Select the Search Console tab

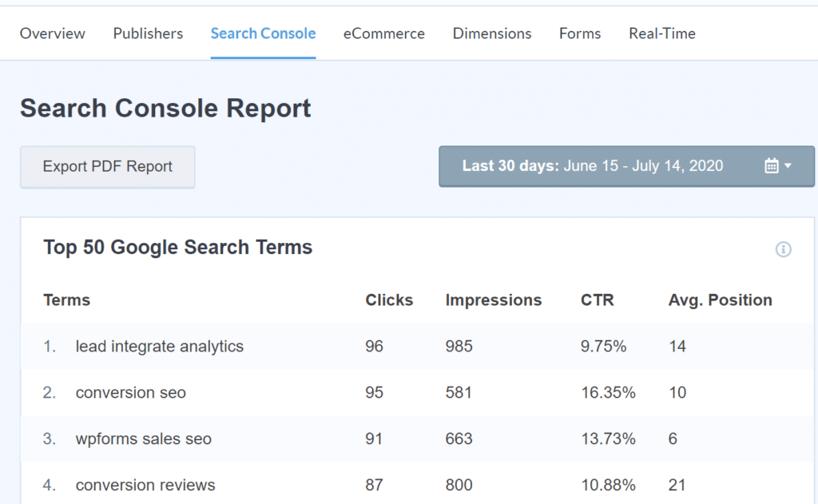pos(263,34)
